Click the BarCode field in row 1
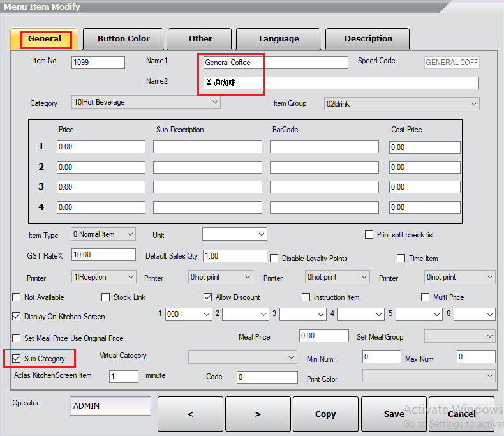The height and width of the screenshot is (436, 504). point(324,147)
